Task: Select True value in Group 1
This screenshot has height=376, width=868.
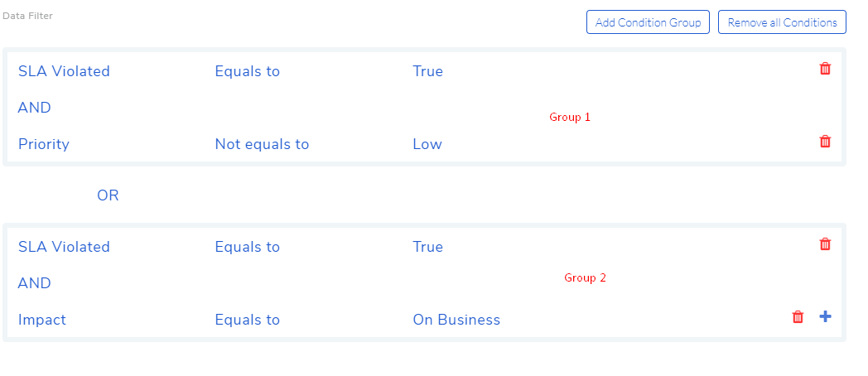Action: [428, 71]
